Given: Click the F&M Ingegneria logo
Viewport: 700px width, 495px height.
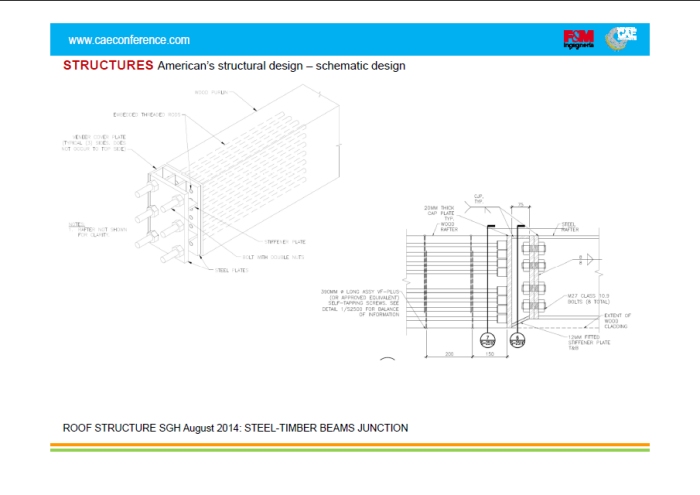Looking at the screenshot, I should coord(579,40).
